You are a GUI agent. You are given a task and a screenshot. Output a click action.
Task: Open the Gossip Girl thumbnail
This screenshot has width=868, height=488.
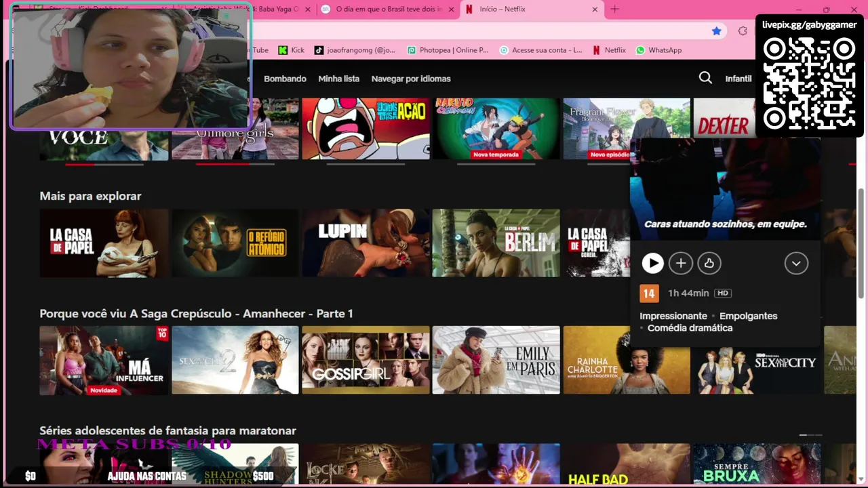click(366, 360)
